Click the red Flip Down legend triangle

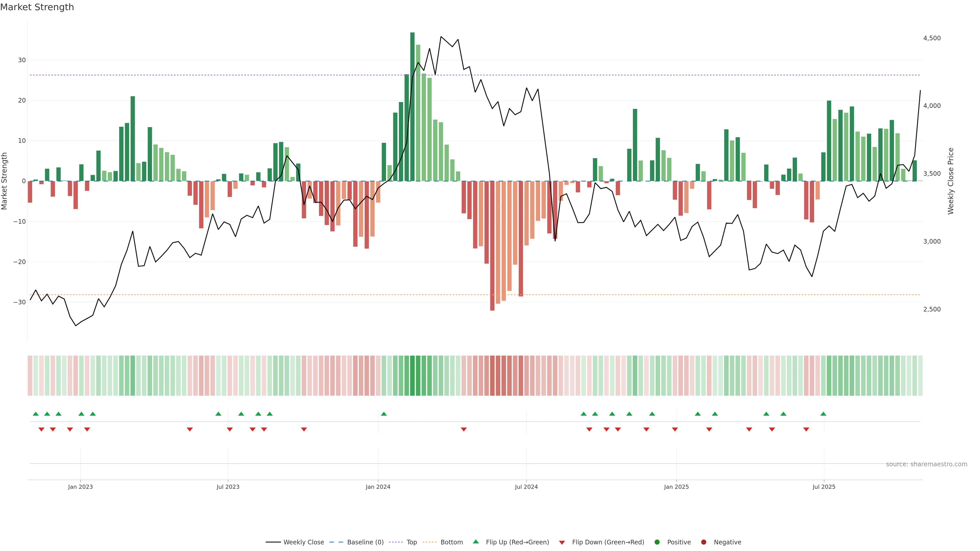[562, 543]
